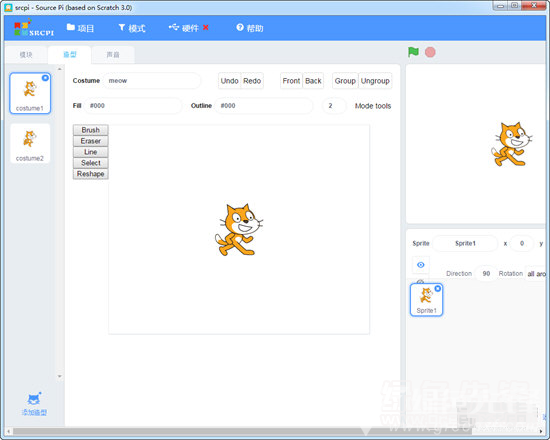The width and height of the screenshot is (550, 440).
Task: Click the x position field
Action: pos(522,244)
